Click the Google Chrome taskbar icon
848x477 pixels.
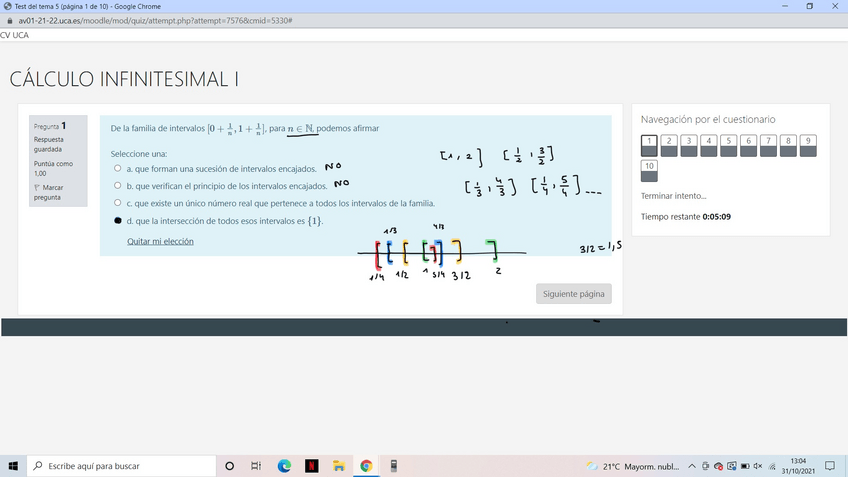tap(366, 466)
